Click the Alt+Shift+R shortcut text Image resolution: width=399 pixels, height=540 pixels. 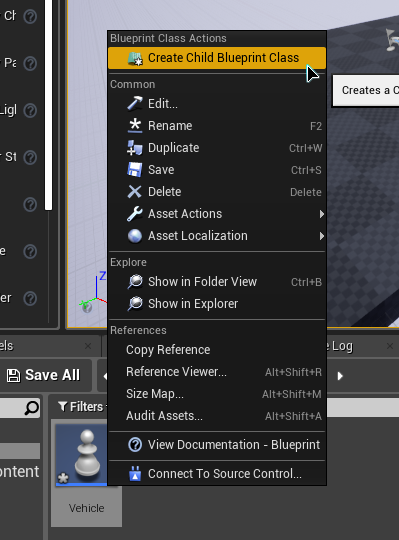(x=293, y=372)
